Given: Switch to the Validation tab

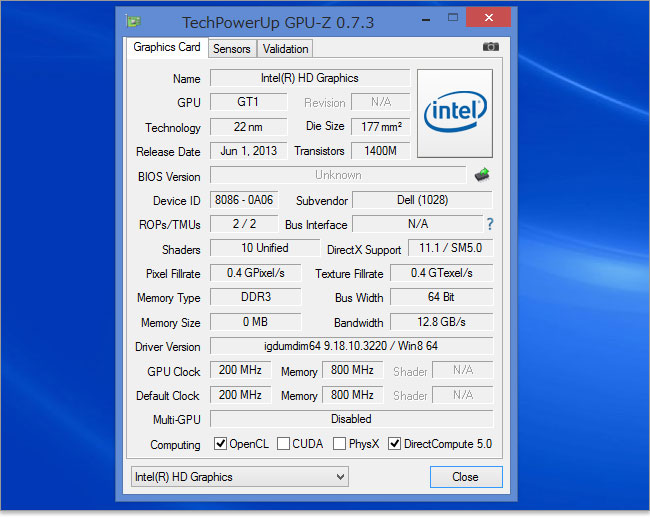Looking at the screenshot, I should [285, 49].
